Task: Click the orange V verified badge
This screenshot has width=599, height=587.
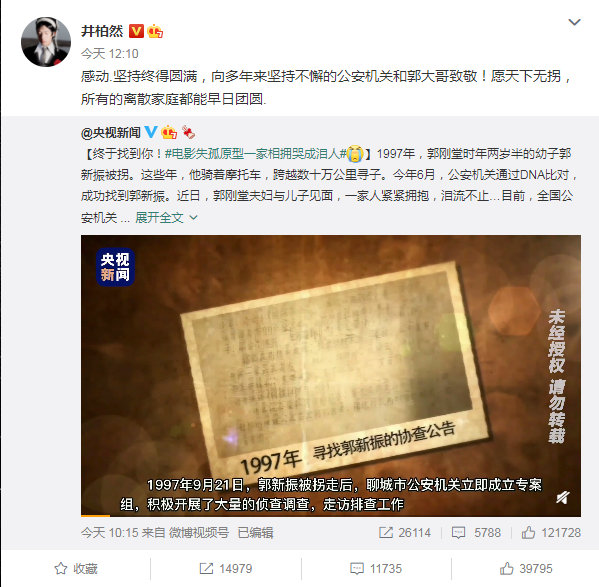Action: coord(136,31)
